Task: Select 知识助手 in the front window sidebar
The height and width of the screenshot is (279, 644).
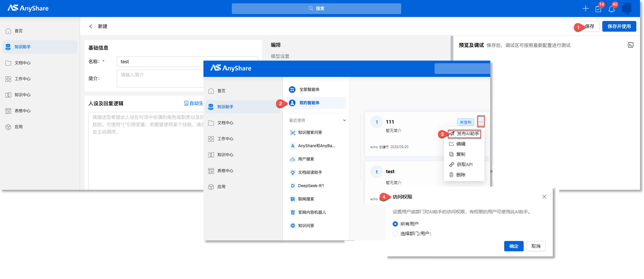Action: (243, 107)
